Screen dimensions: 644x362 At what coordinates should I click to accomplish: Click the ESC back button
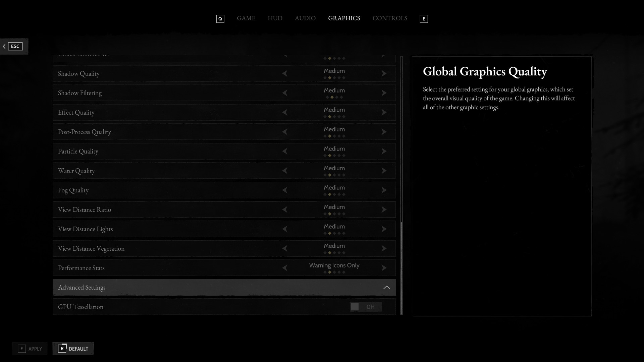[13, 46]
